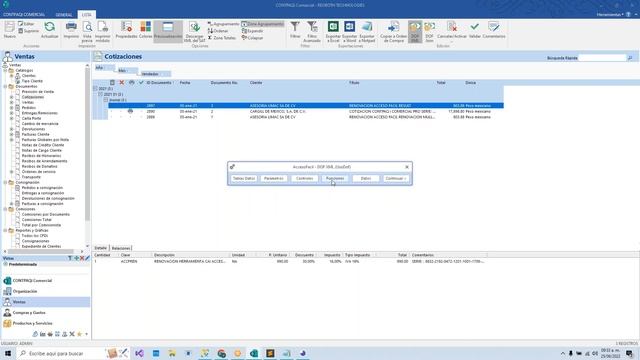Click the Nuevo document icon

pos(9,30)
